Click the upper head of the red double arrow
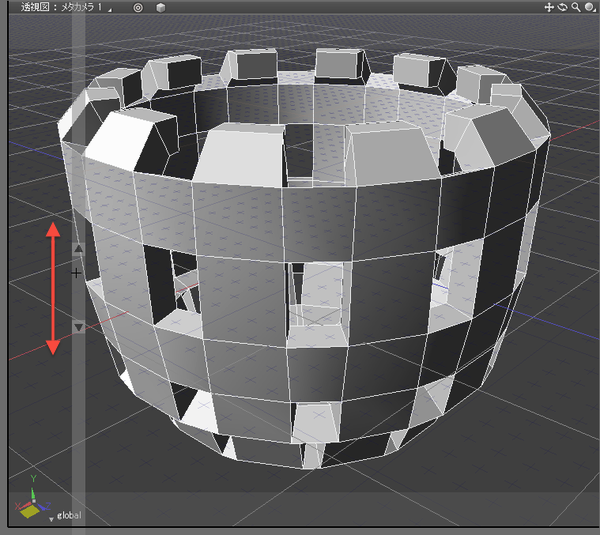The image size is (600, 535). [x=54, y=230]
